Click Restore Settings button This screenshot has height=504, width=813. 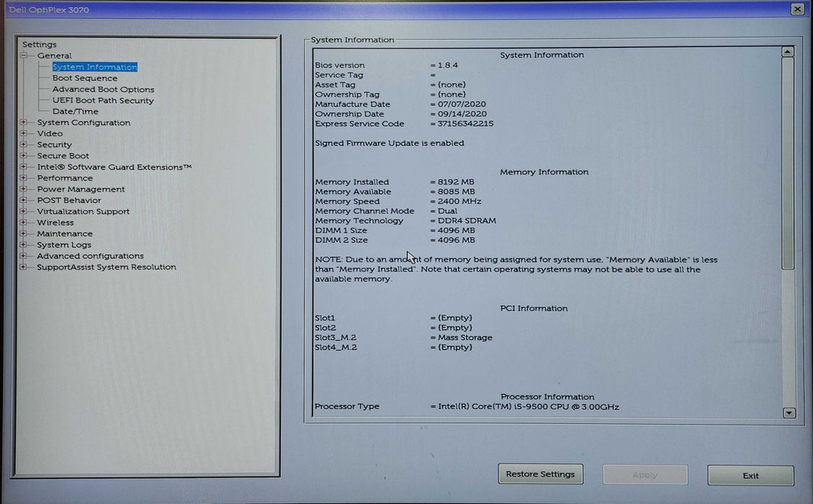[540, 474]
